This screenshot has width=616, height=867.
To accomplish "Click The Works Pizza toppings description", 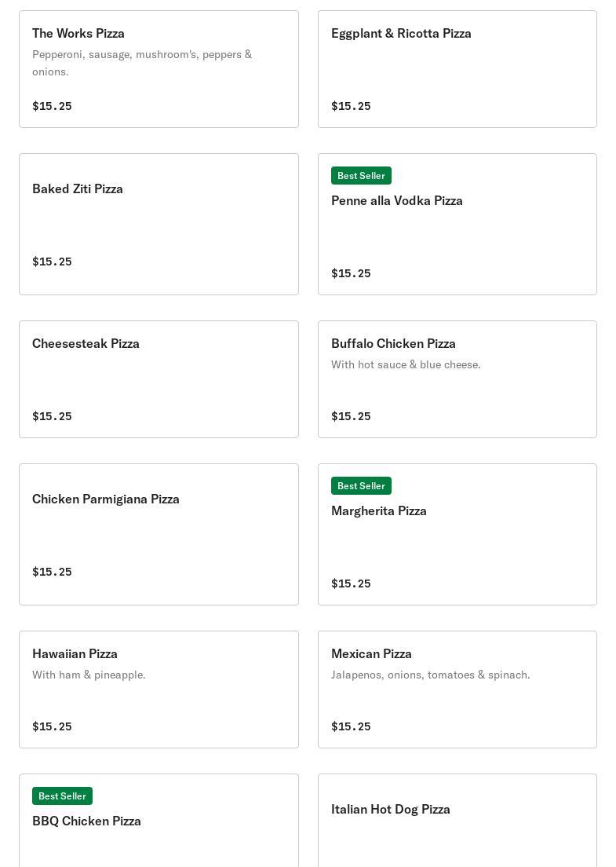I will point(142,63).
